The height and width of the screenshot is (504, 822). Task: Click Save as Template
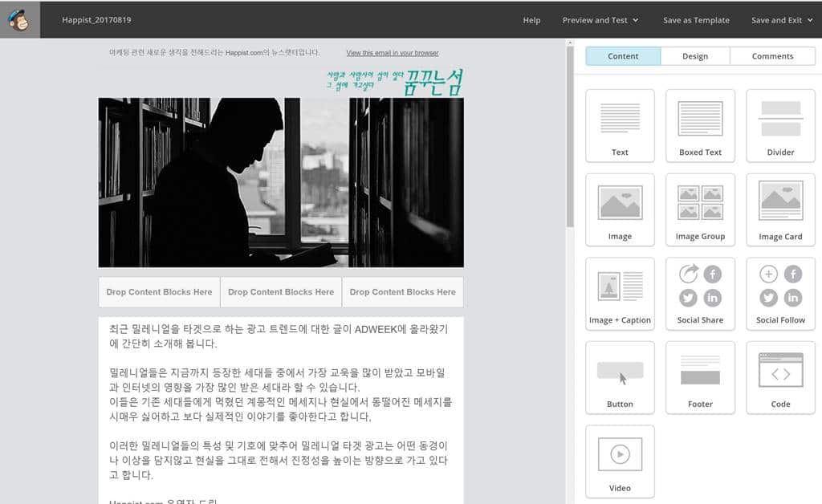tap(695, 19)
